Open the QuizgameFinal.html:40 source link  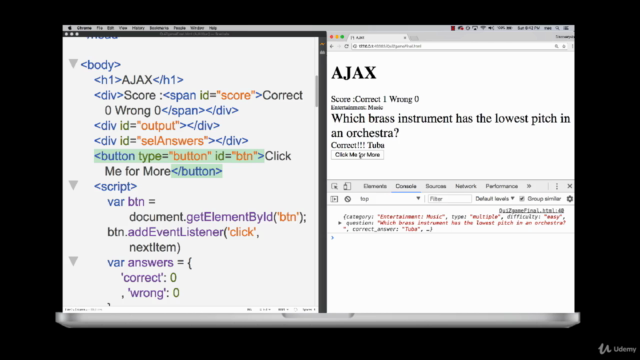point(531,211)
